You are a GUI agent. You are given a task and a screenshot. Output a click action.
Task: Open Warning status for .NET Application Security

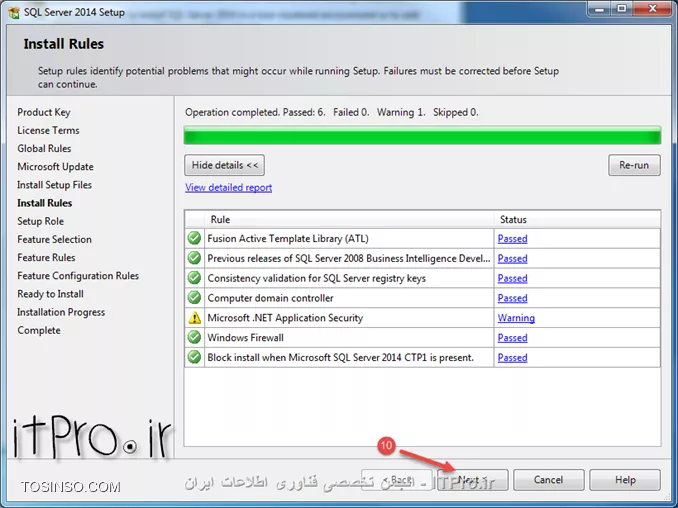(516, 318)
